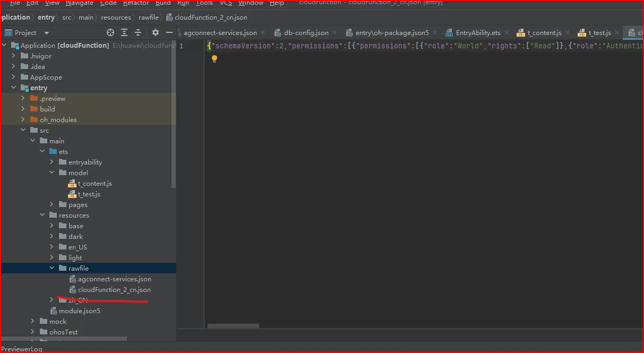644x353 pixels.
Task: Close the EntryAbility.ets tab
Action: (507, 33)
